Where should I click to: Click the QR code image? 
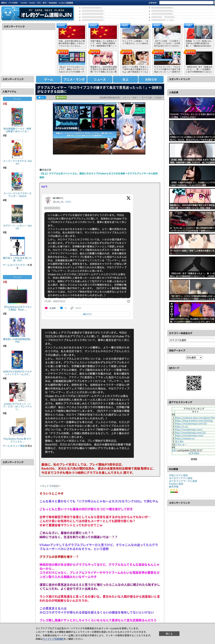pos(194,383)
